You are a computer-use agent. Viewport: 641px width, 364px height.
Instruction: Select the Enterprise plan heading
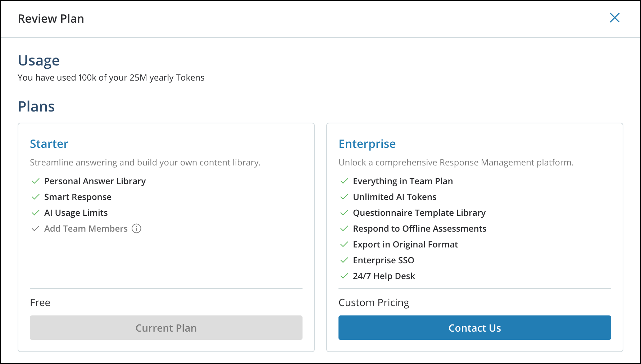[x=367, y=144]
